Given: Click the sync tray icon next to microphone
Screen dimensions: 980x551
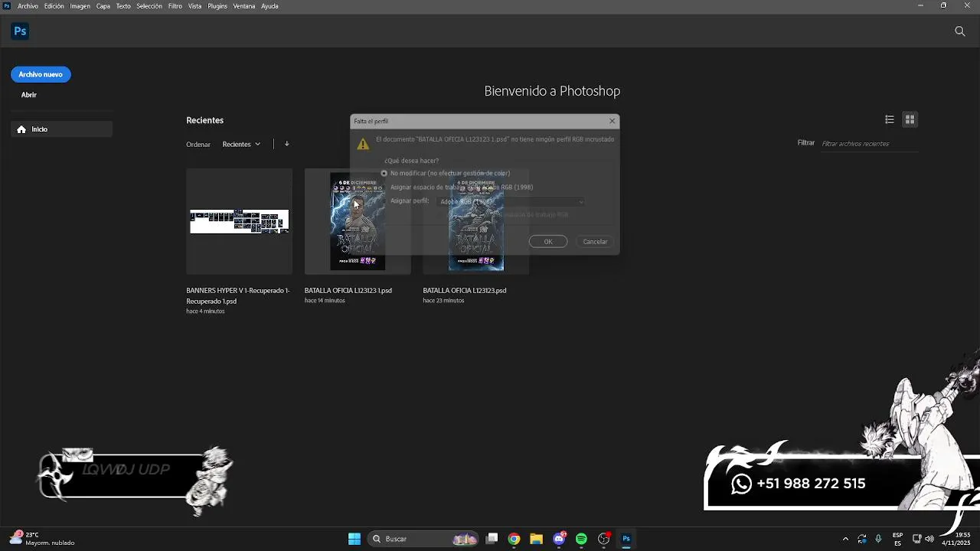Looking at the screenshot, I should (862, 539).
